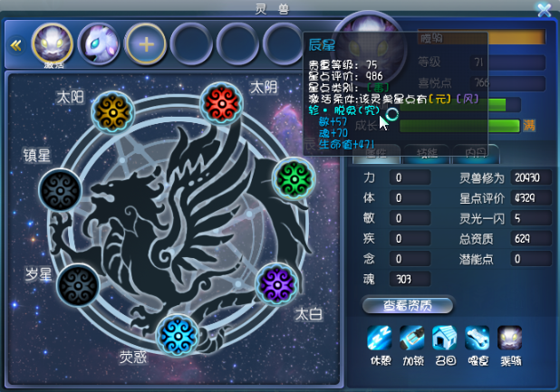Screen dimensions: 560x392
Task: Select the first activated spirit beast portrait
Action: click(53, 44)
